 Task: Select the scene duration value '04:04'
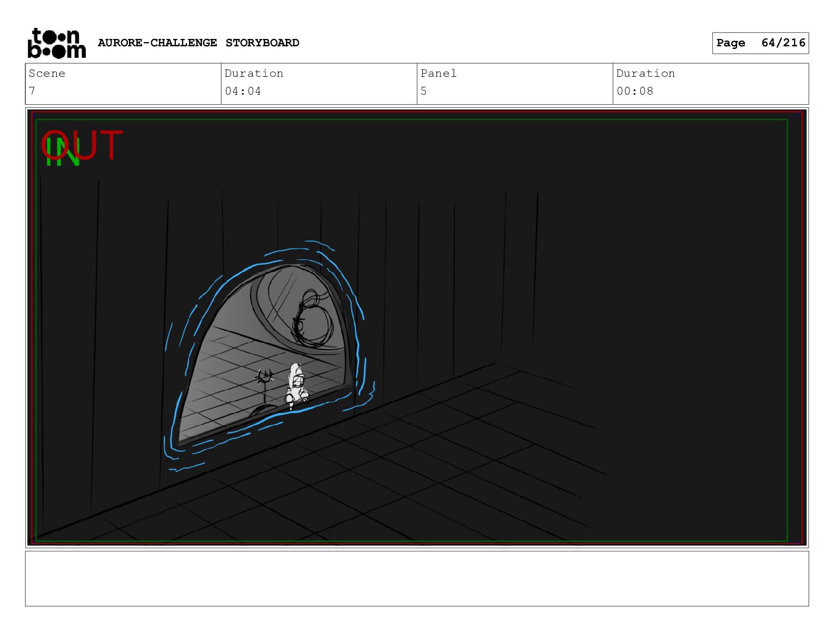coord(243,91)
